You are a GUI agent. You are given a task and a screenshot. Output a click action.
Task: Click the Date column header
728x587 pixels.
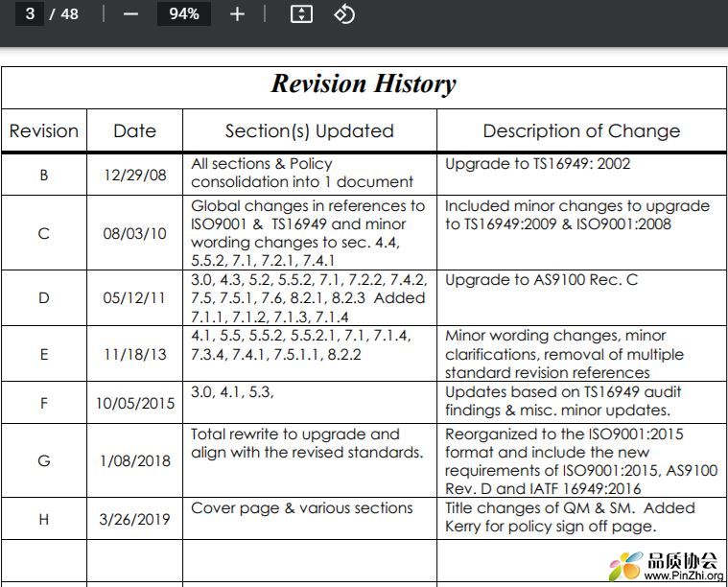[134, 131]
